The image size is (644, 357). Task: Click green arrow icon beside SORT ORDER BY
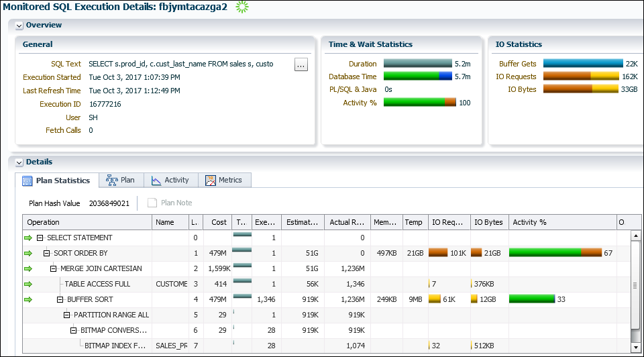click(x=28, y=253)
